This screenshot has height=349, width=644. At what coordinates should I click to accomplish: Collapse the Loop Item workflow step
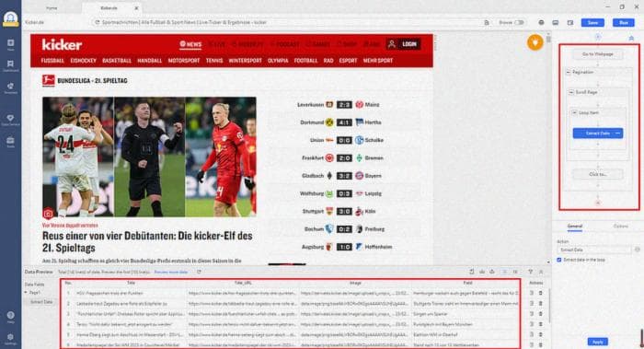tap(574, 112)
